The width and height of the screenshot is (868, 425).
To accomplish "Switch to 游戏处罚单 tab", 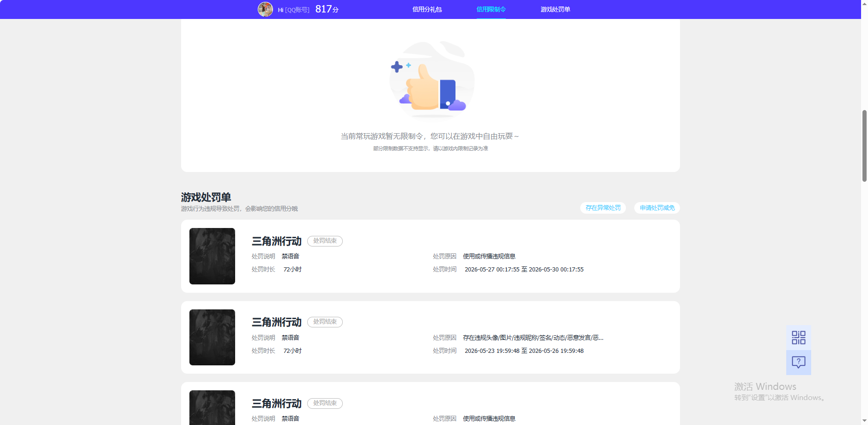I will click(x=555, y=9).
